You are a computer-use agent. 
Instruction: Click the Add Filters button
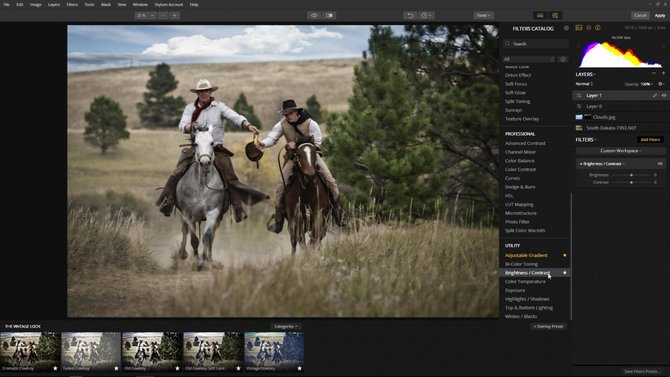pos(650,140)
